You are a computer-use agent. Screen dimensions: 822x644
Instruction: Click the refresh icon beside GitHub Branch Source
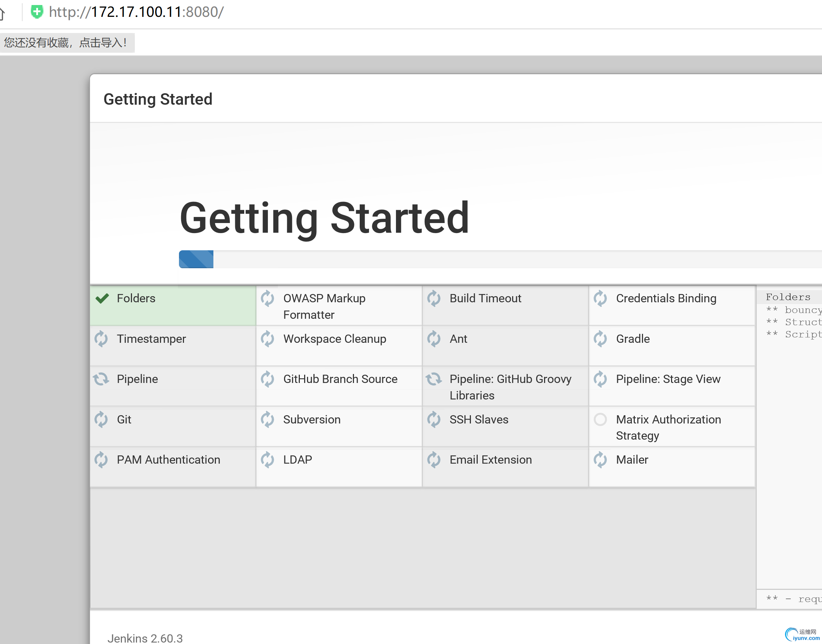pos(267,379)
